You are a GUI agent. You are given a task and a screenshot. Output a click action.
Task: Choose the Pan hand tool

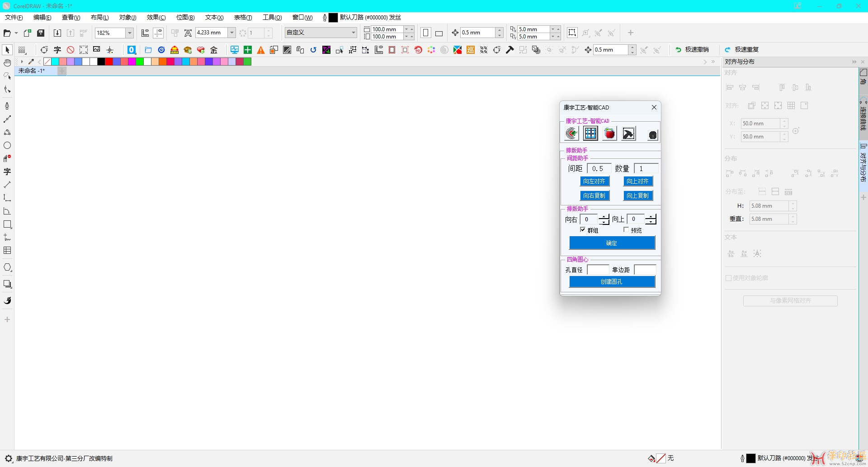click(x=7, y=63)
